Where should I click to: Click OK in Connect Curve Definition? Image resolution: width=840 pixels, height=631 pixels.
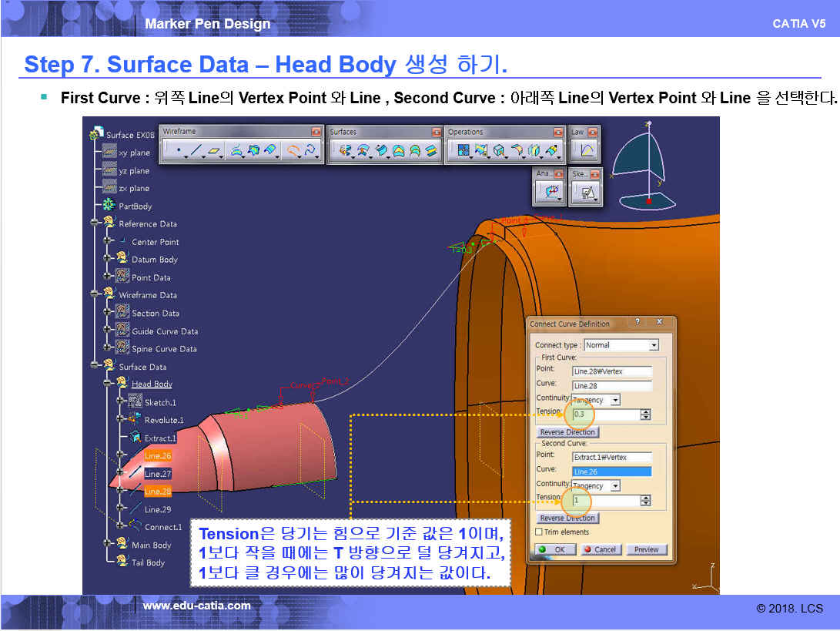coord(553,549)
